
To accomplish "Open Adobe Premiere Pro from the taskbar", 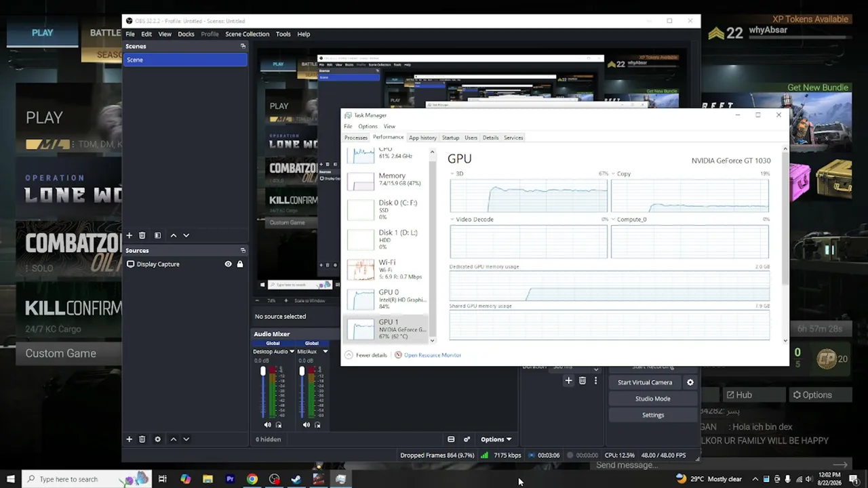I will pos(230,479).
